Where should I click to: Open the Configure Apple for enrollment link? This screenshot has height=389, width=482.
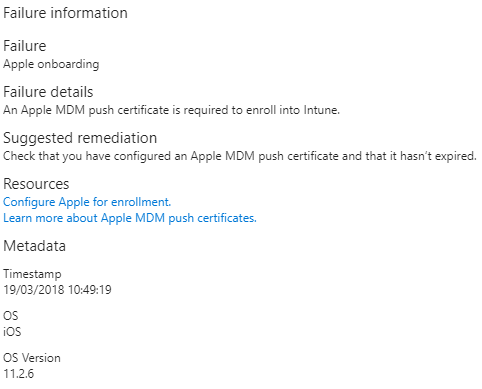pos(87,202)
